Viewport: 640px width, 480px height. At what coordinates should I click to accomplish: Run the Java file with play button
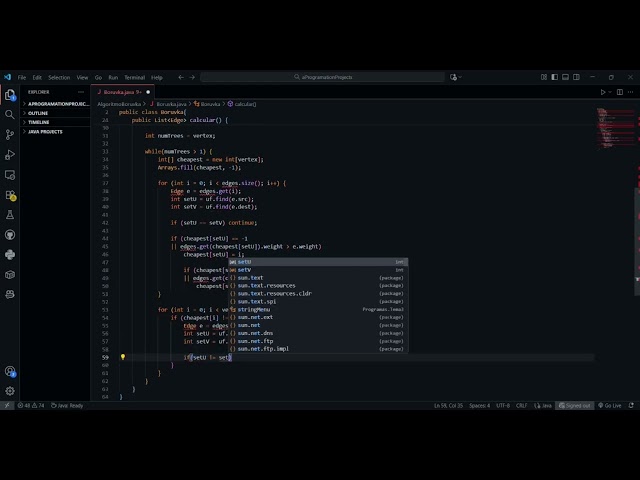(x=602, y=92)
